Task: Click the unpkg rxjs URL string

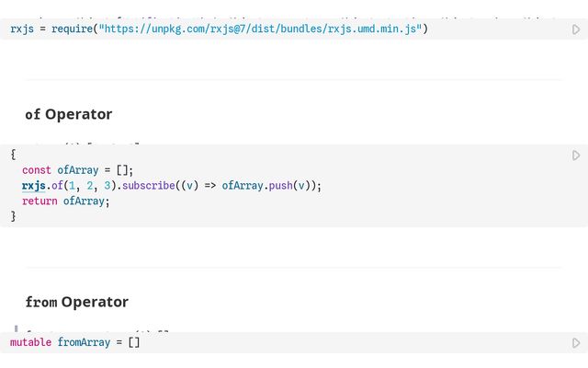Action: (x=260, y=29)
